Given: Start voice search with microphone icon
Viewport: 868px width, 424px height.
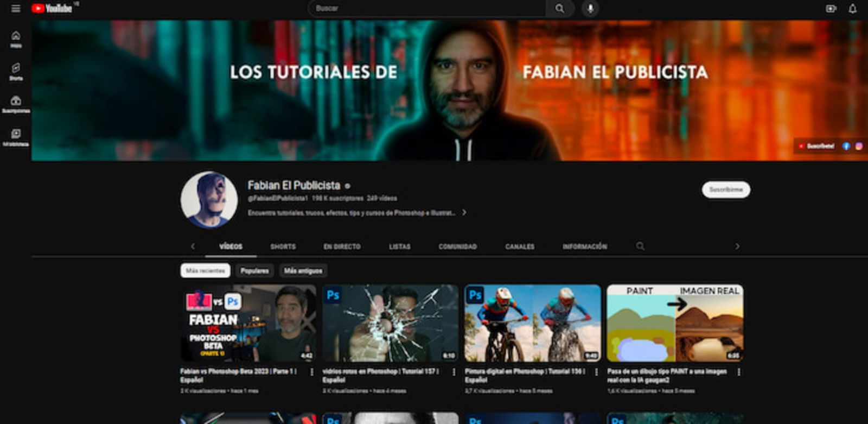Looking at the screenshot, I should [590, 8].
